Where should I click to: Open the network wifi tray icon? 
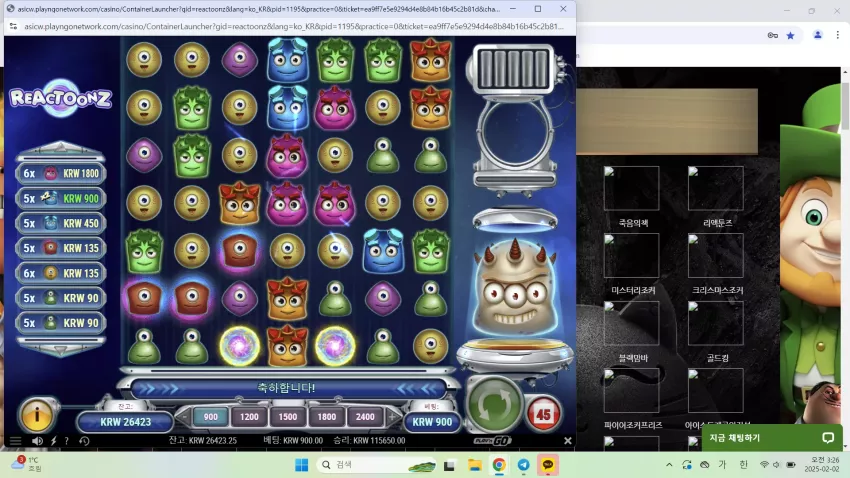(x=764, y=465)
